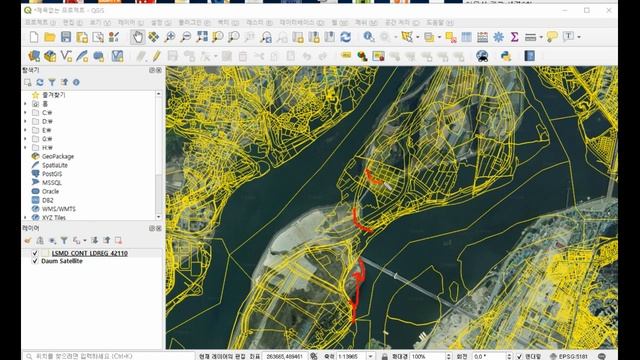Open the measure tool dropdown arrow

click(x=541, y=37)
